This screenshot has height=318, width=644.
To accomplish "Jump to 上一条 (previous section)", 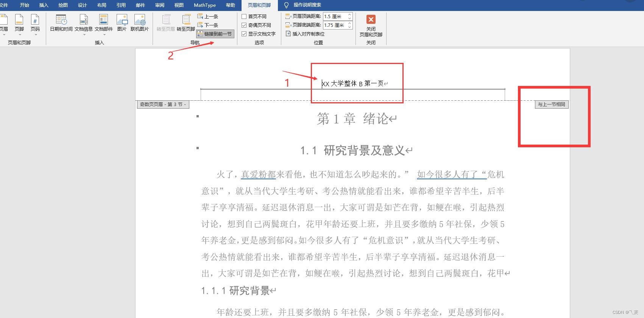I will pyautogui.click(x=208, y=17).
